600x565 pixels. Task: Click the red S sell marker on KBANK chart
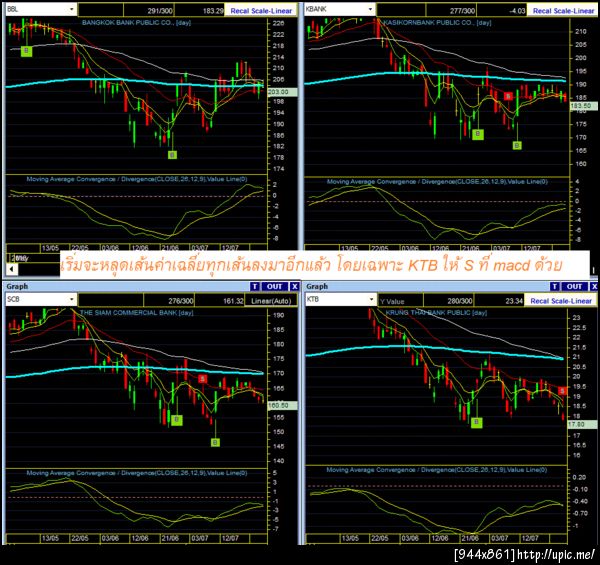(x=508, y=96)
